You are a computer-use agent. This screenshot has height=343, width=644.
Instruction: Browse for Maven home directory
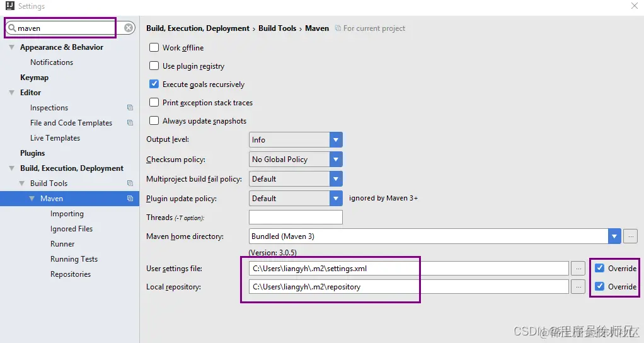[630, 236]
